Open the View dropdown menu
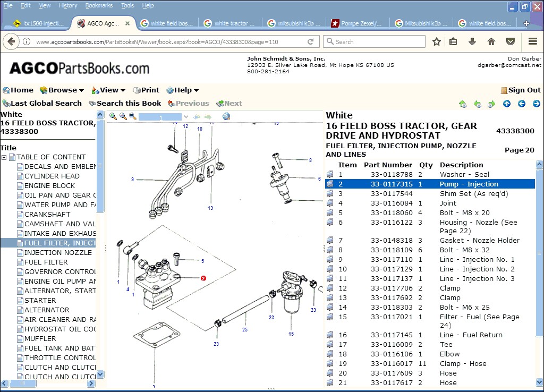This screenshot has width=544, height=392. [108, 90]
